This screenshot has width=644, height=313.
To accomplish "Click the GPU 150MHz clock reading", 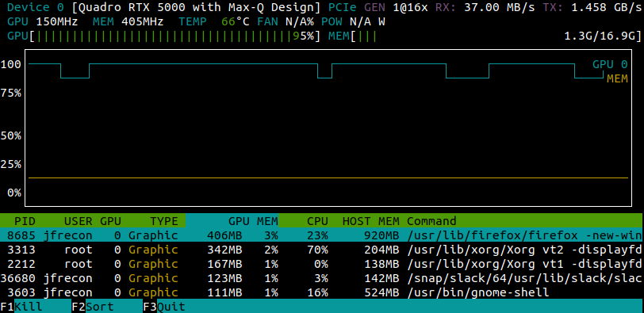I will 43,21.
